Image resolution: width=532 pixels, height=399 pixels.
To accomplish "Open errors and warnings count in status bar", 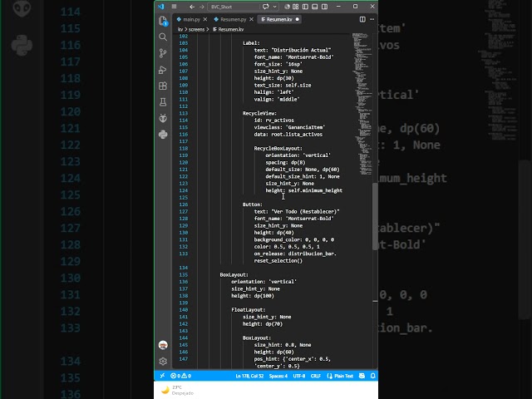I will click(181, 376).
